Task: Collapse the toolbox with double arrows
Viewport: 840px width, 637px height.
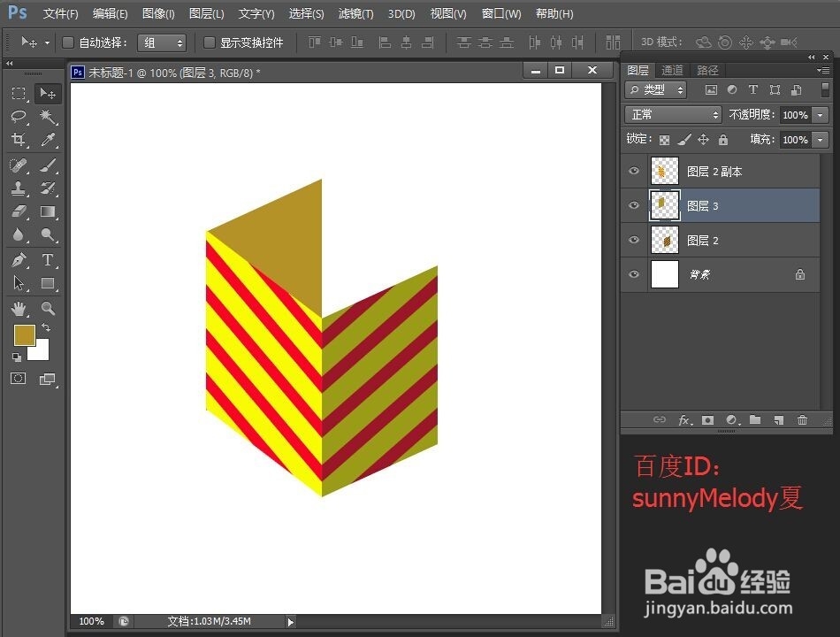Action: [x=9, y=64]
